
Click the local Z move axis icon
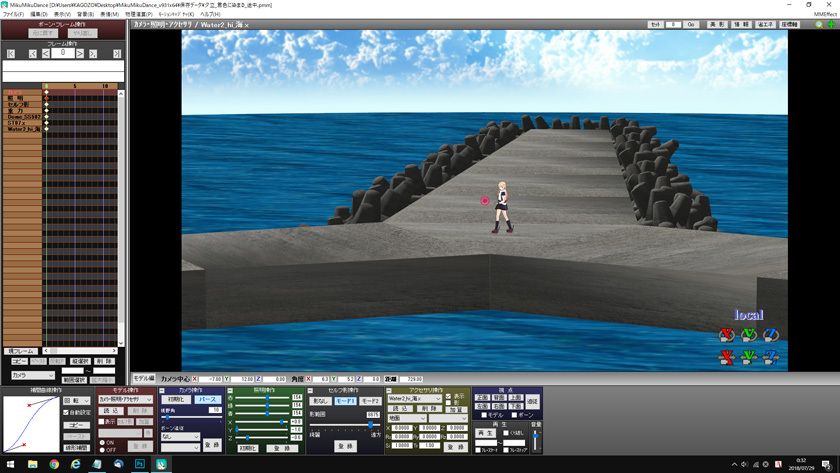771,357
